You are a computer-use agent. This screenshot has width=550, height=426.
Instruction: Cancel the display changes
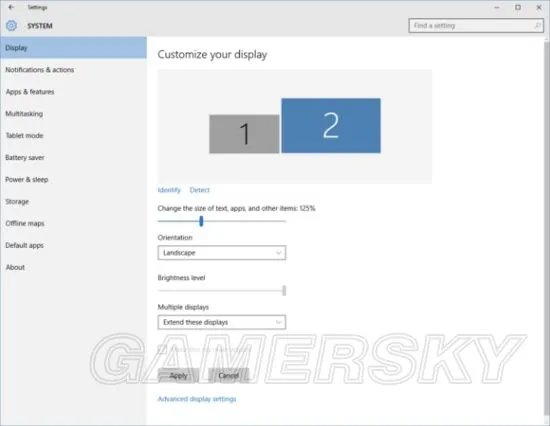pyautogui.click(x=228, y=375)
